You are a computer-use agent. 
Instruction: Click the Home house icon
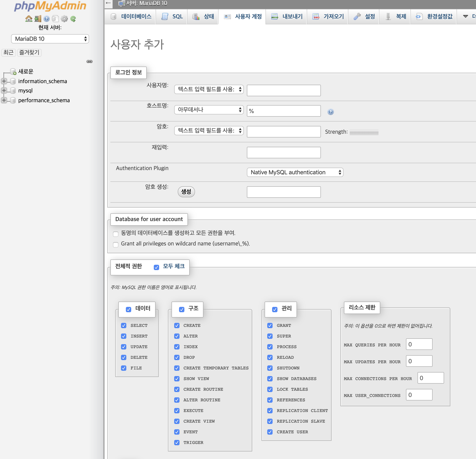(x=29, y=18)
